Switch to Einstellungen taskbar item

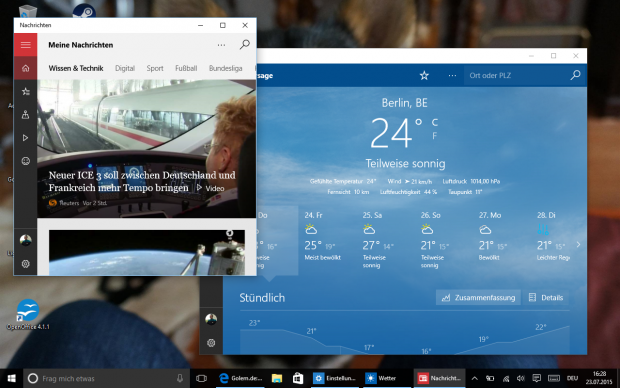click(336, 379)
